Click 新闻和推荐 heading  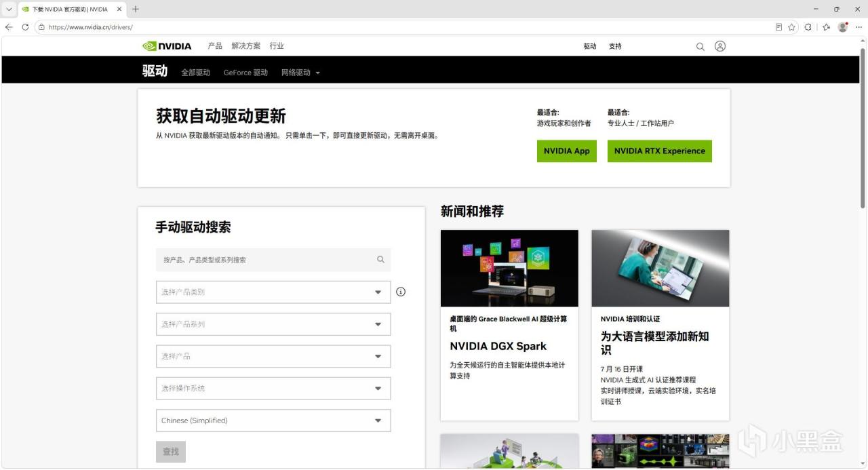point(472,212)
